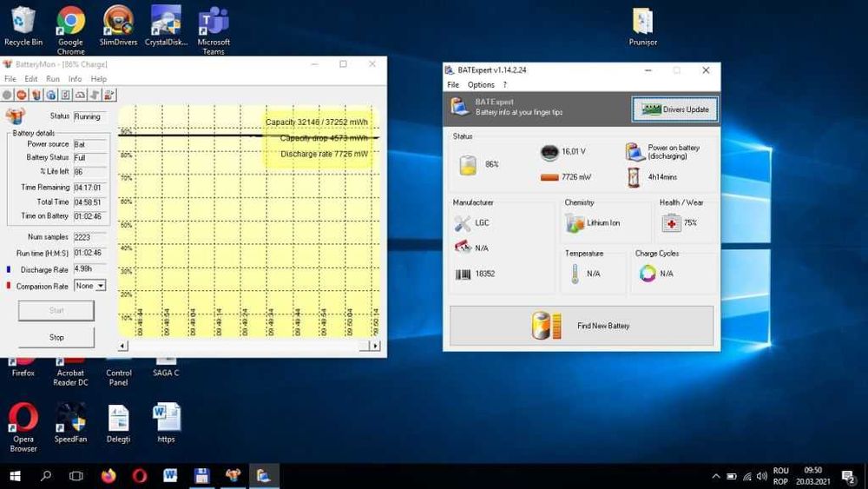868x489 pixels.
Task: Click the Opera icon in the taskbar
Action: [140, 476]
